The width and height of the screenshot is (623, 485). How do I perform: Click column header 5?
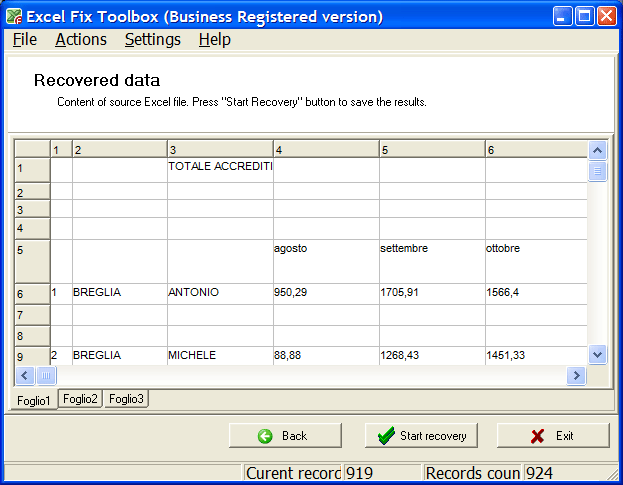432,149
